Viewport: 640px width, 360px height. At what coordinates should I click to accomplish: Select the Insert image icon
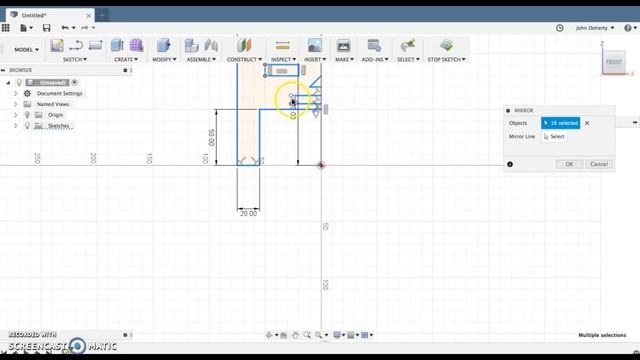tap(315, 45)
